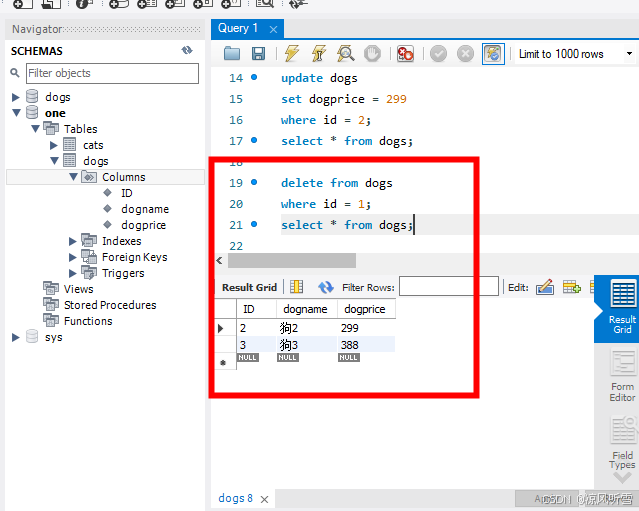Expand the Indexes node

[73, 241]
